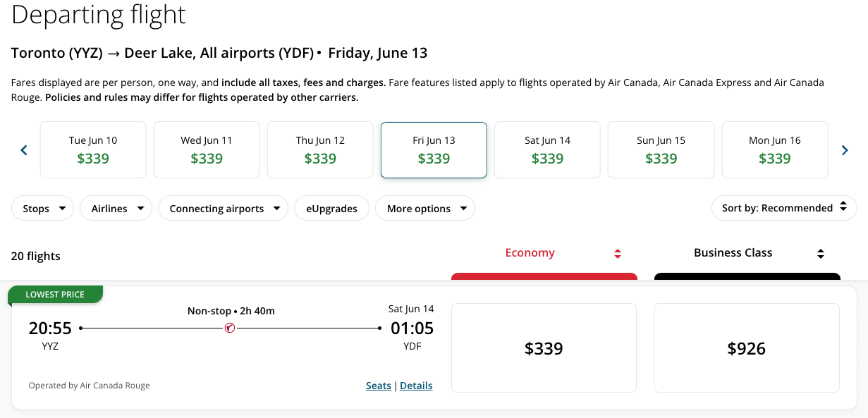
Task: Open the Stops filter dropdown
Action: (x=43, y=209)
